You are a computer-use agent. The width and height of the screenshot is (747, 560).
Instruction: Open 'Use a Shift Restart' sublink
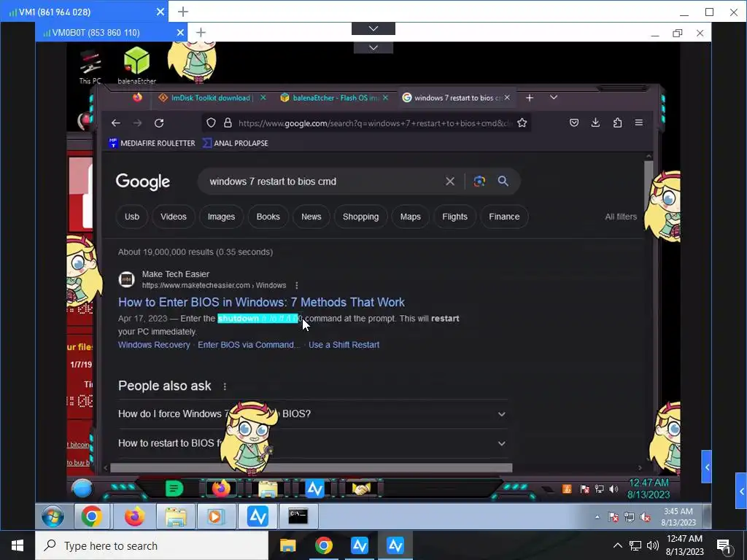point(344,345)
